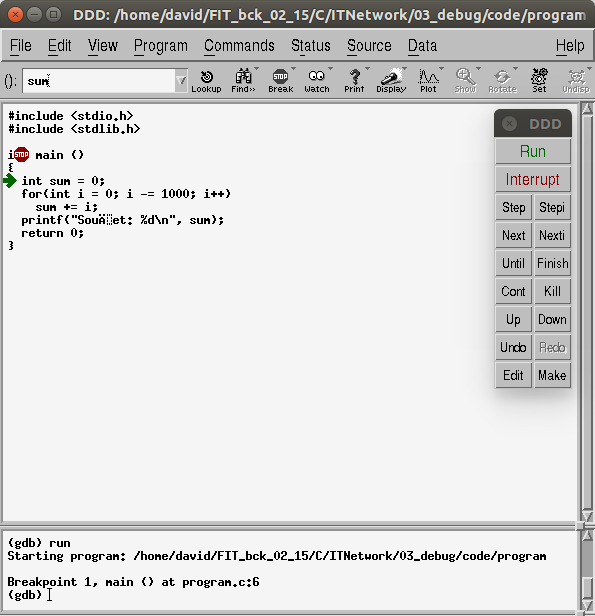Image resolution: width=595 pixels, height=616 pixels.
Task: Click the Nexti button
Action: click(552, 235)
